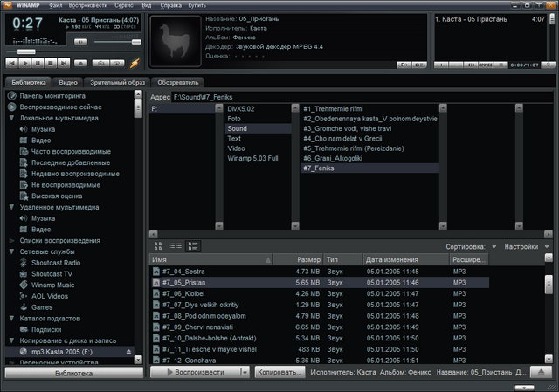Switch to icon view mode
The image size is (559, 392).
point(158,246)
